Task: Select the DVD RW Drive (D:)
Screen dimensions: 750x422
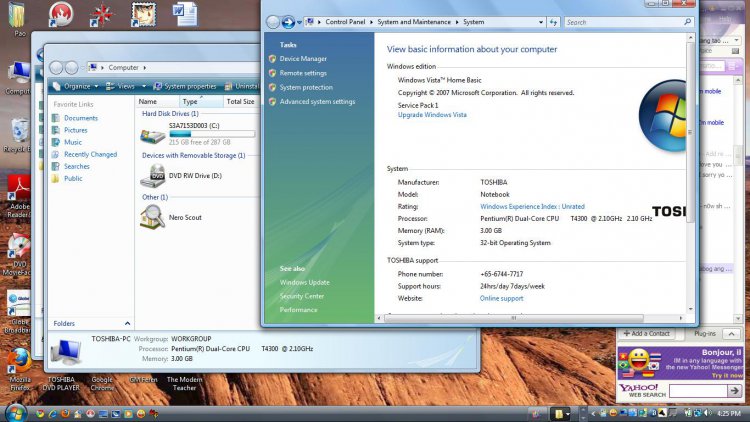Action: coord(182,176)
